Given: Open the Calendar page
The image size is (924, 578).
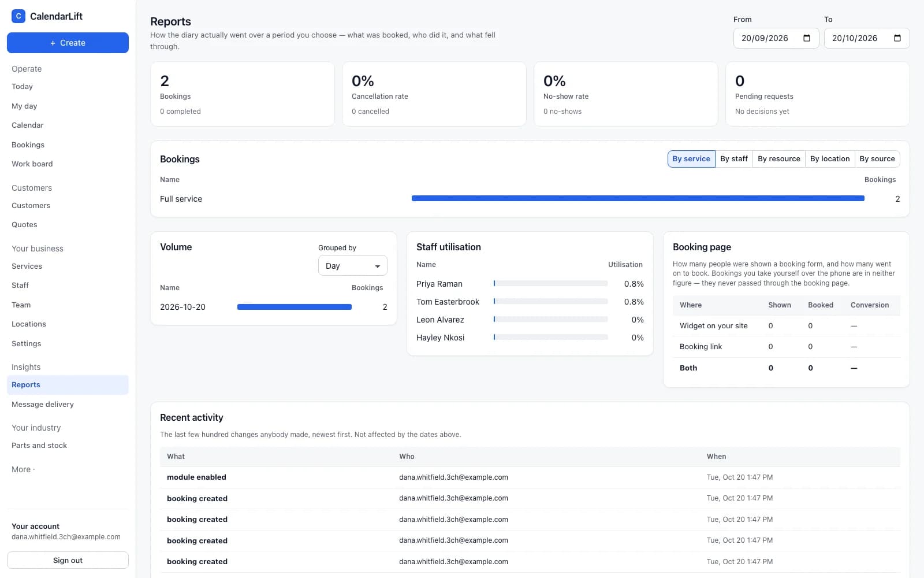Looking at the screenshot, I should (x=68, y=125).
